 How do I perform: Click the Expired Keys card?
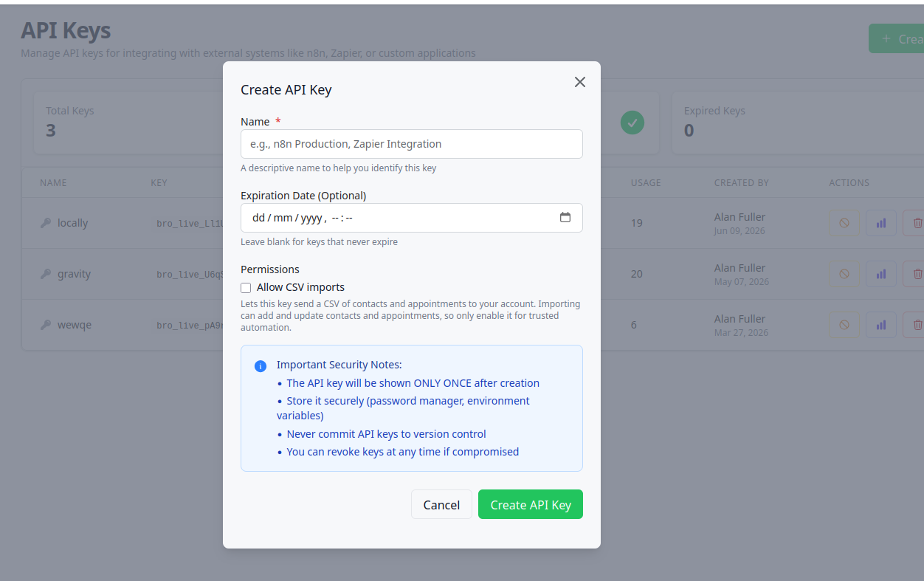(x=798, y=123)
